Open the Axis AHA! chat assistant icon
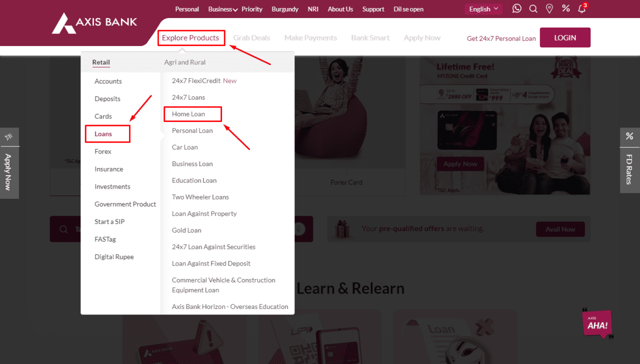 pos(597,324)
